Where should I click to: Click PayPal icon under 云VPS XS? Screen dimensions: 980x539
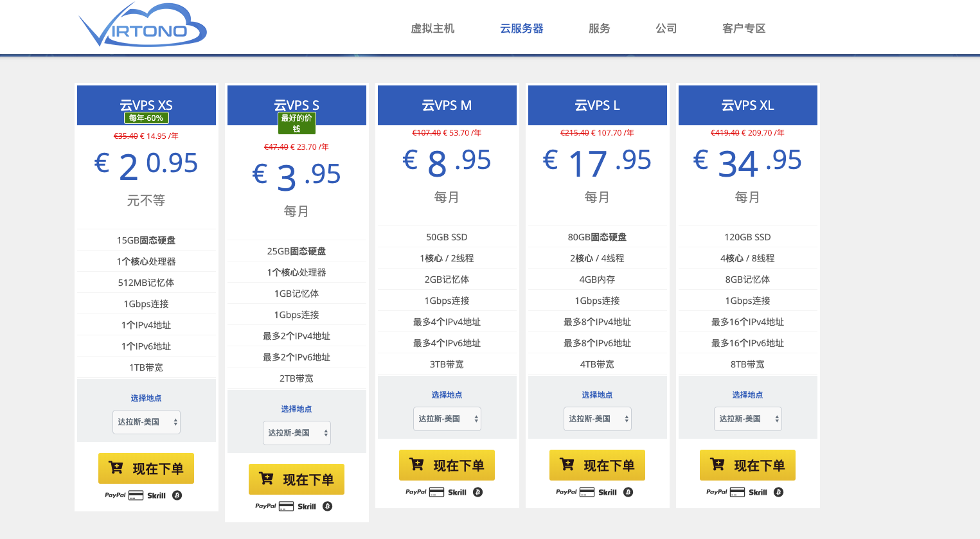click(x=115, y=495)
